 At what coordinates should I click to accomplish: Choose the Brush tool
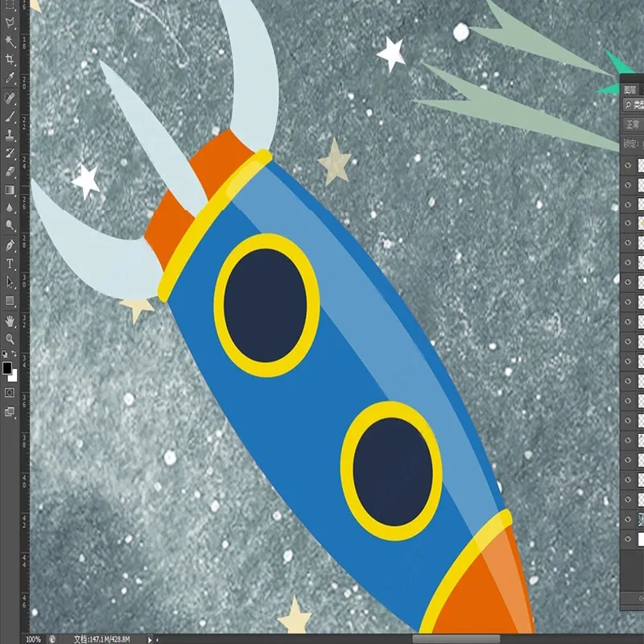tap(10, 117)
